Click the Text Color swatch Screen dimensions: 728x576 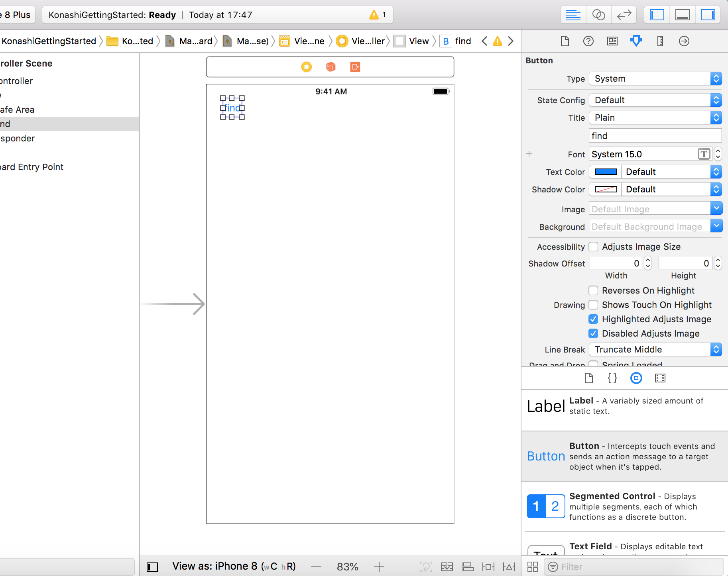tap(606, 172)
